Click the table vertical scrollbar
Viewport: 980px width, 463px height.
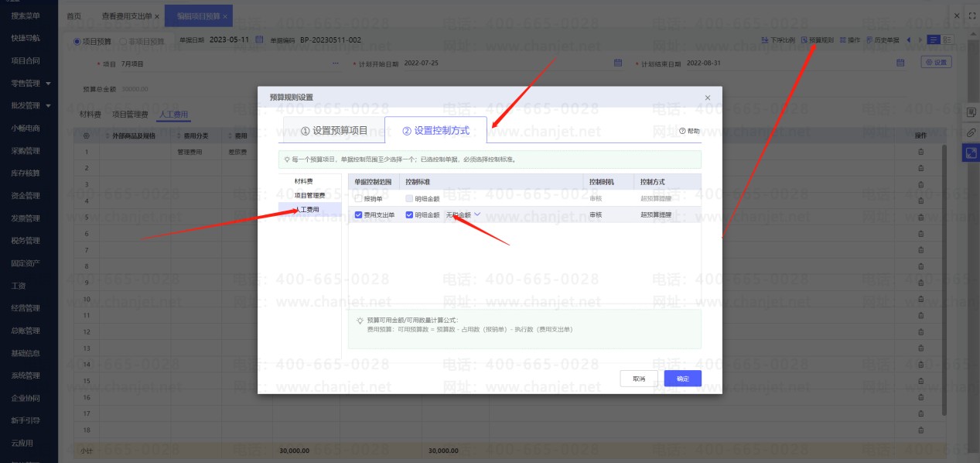[x=944, y=279]
